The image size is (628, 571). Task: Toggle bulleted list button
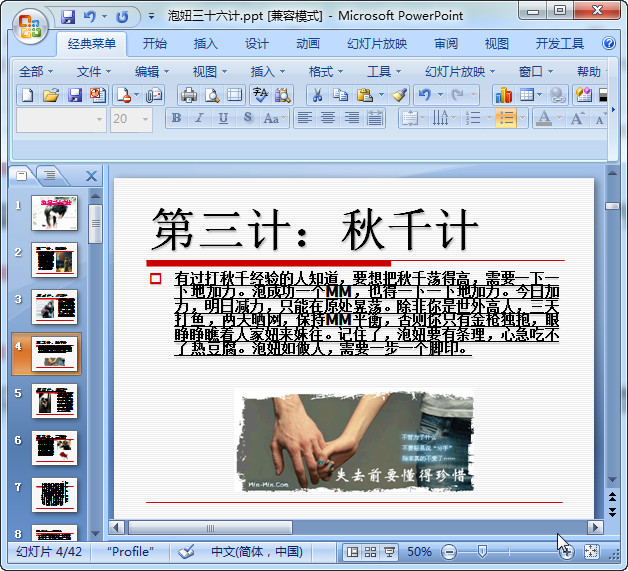pos(506,118)
